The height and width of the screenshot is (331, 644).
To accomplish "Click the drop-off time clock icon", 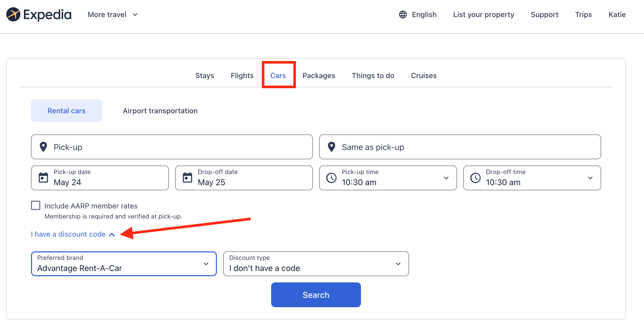I will tap(476, 177).
